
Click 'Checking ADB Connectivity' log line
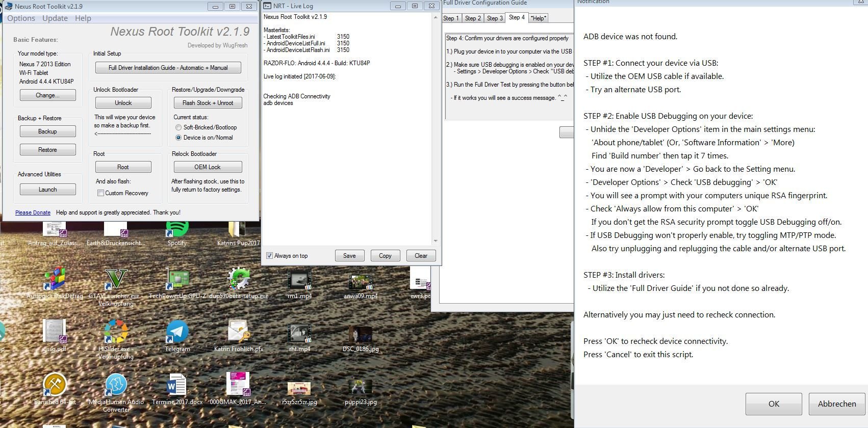[x=297, y=96]
